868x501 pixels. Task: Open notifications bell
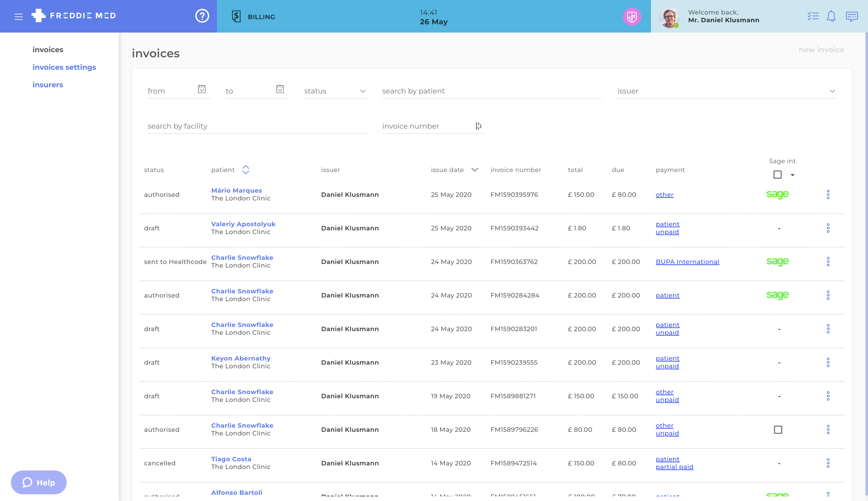pyautogui.click(x=831, y=16)
